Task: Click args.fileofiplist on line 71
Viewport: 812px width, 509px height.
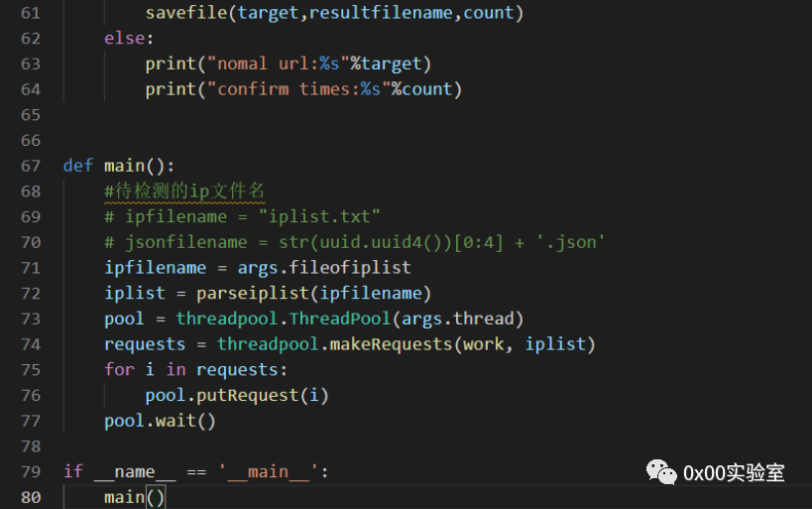Action: click(324, 268)
